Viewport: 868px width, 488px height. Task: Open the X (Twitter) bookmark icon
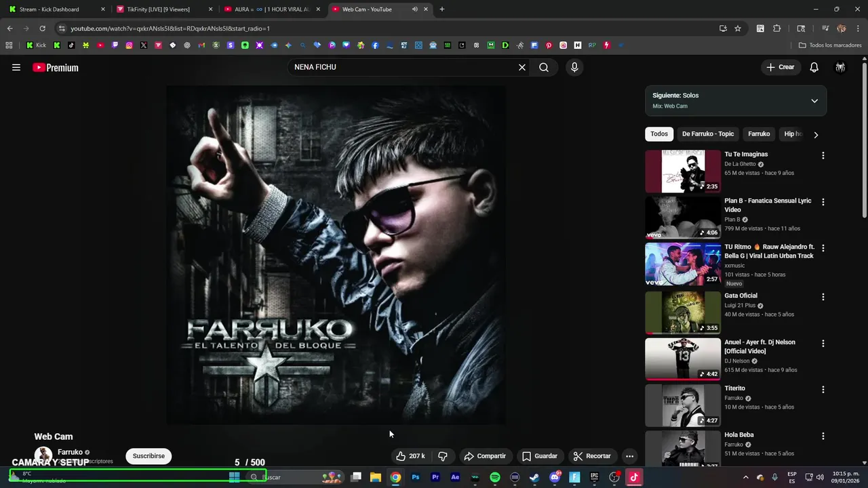click(144, 45)
